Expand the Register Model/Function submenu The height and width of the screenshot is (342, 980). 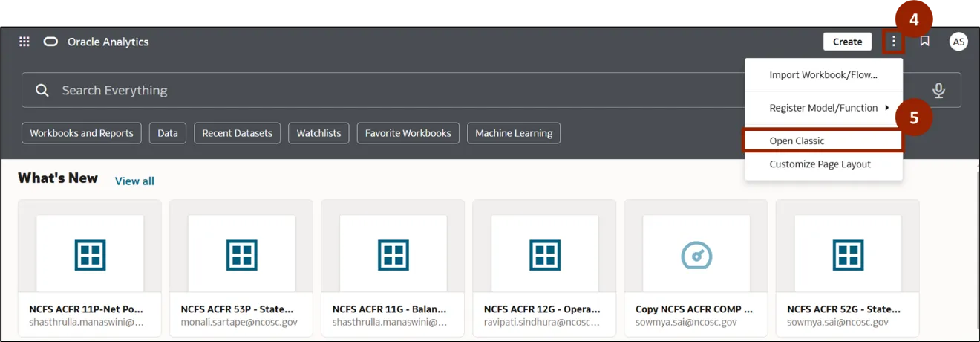(x=824, y=108)
